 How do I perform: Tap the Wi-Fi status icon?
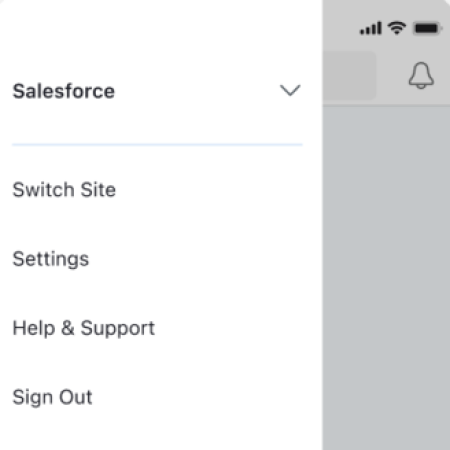(x=396, y=28)
